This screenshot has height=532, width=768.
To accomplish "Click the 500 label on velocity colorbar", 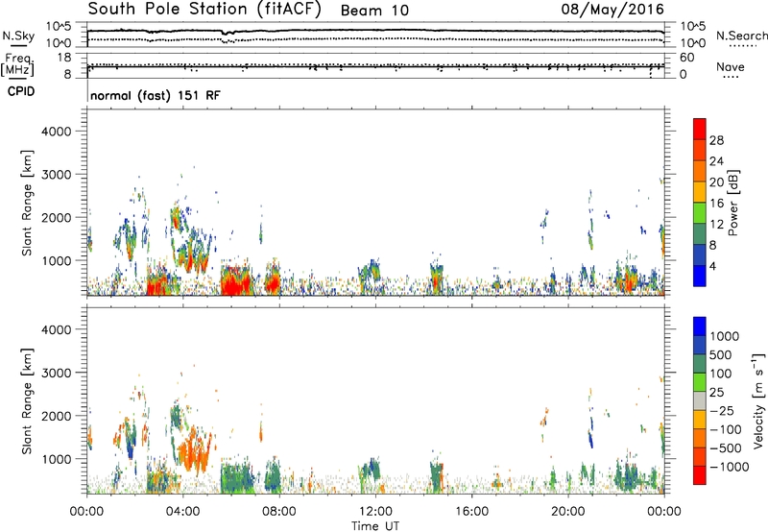I will [x=721, y=355].
